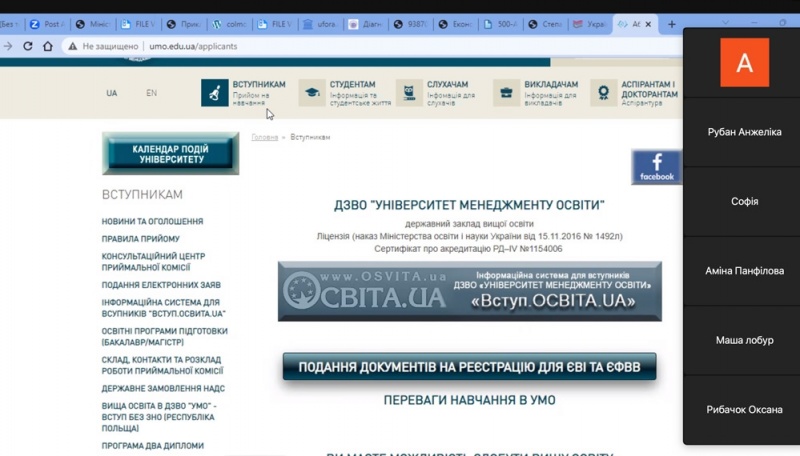Screen dimensions: 800x456
Task: Switch site language to EN
Action: point(151,93)
